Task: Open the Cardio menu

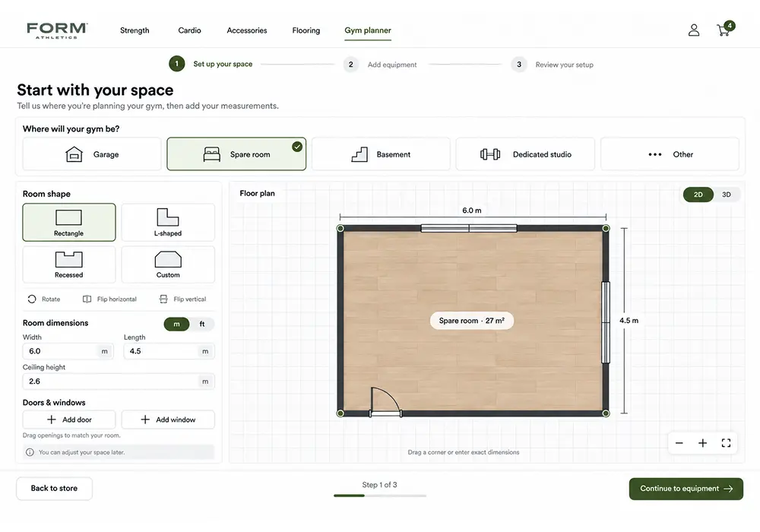Action: (189, 30)
